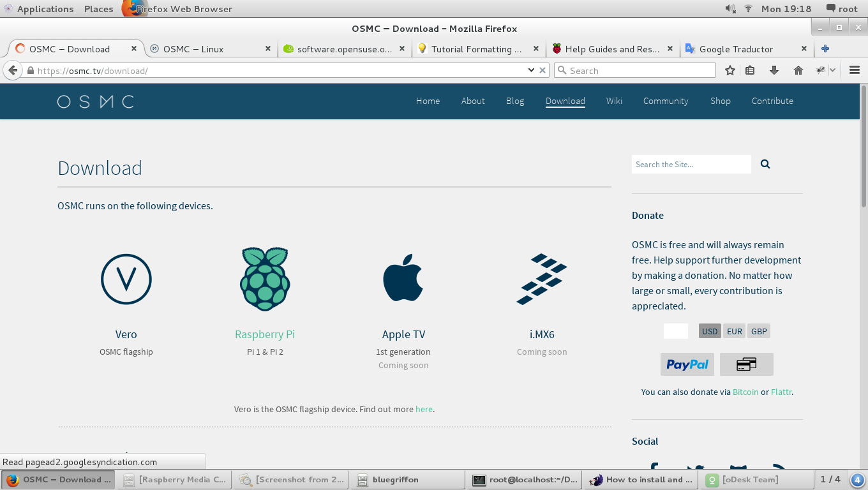Image resolution: width=868 pixels, height=490 pixels.
Task: Open the Firefox hamburger menu
Action: pyautogui.click(x=855, y=71)
